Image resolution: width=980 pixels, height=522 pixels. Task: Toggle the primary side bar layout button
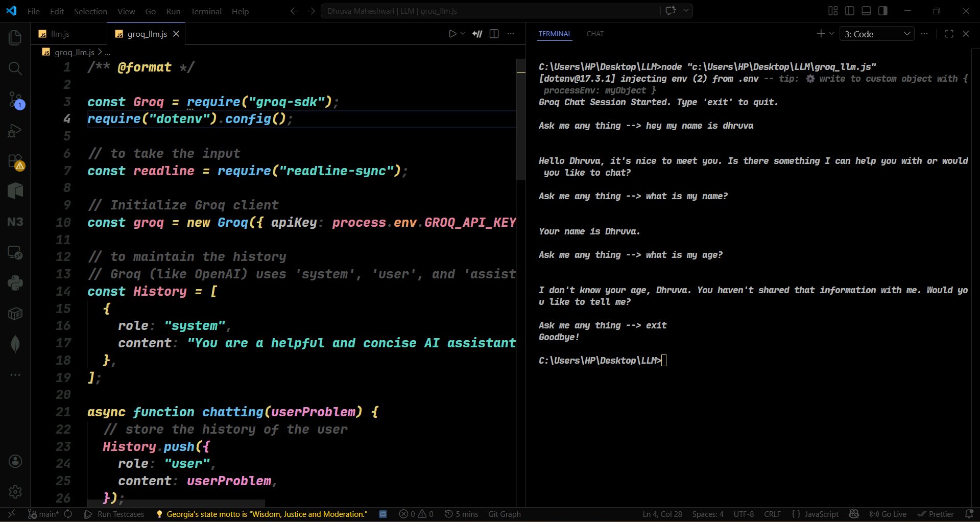(850, 11)
